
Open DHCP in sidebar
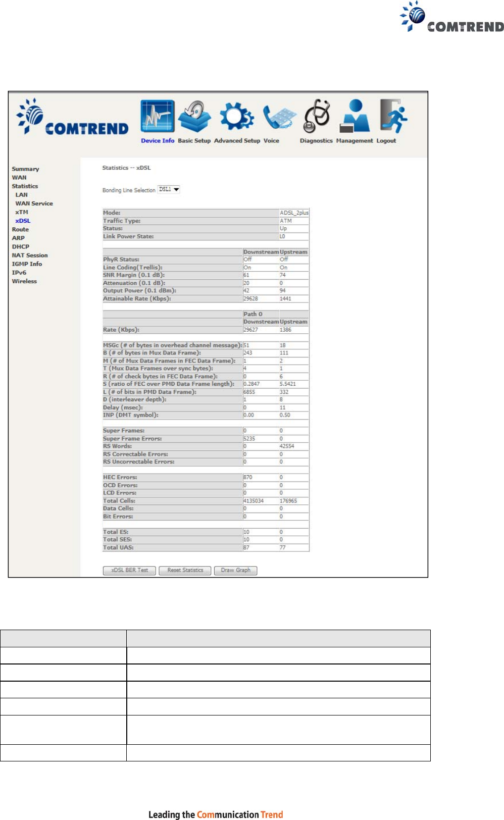[21, 247]
